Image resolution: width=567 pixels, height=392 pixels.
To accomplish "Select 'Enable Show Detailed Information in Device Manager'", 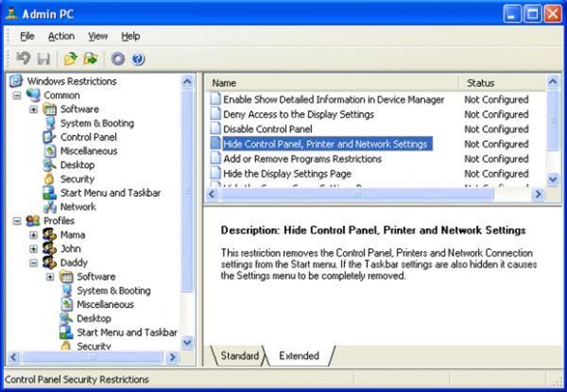I will (x=334, y=99).
